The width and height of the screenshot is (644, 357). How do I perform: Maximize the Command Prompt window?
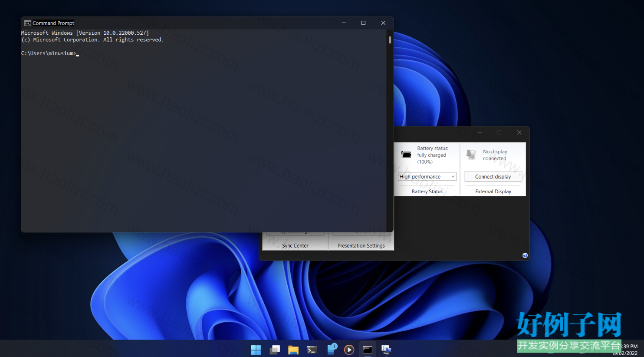363,23
